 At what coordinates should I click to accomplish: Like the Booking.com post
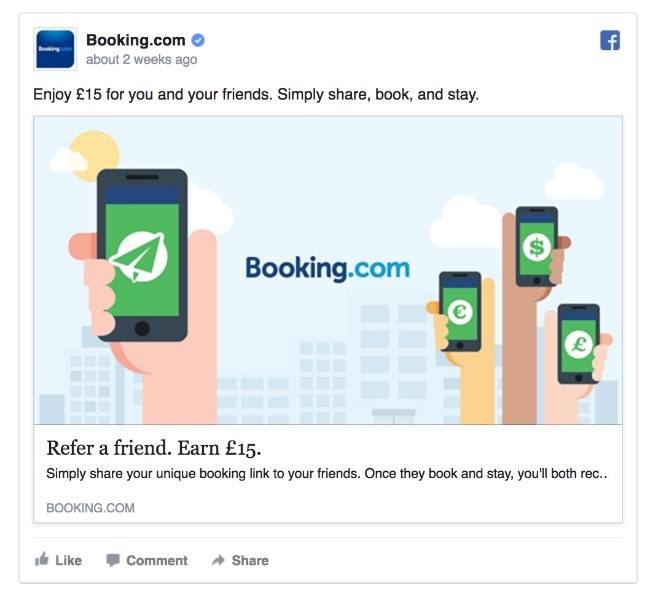coord(58,560)
